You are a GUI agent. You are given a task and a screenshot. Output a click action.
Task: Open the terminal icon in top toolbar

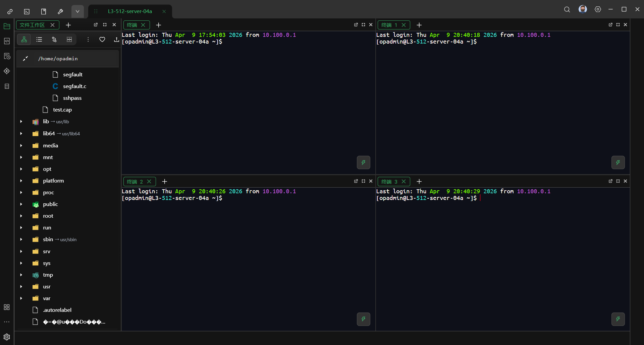click(x=27, y=11)
